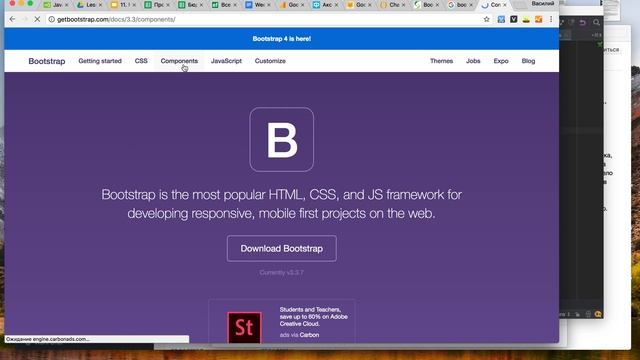Open the Василий profile button
Image resolution: width=640 pixels, height=360 pixels.
[x=542, y=4]
